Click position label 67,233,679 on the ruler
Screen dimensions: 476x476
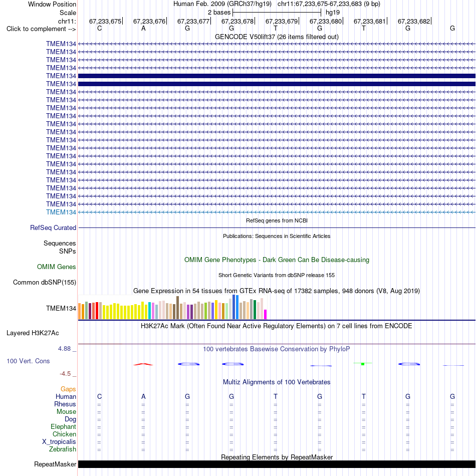pyautogui.click(x=282, y=21)
